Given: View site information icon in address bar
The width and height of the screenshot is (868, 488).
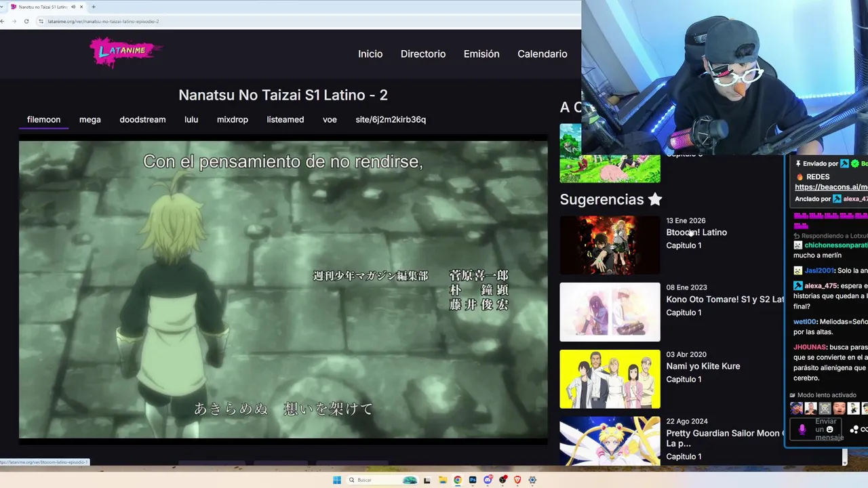Looking at the screenshot, I should 41,21.
